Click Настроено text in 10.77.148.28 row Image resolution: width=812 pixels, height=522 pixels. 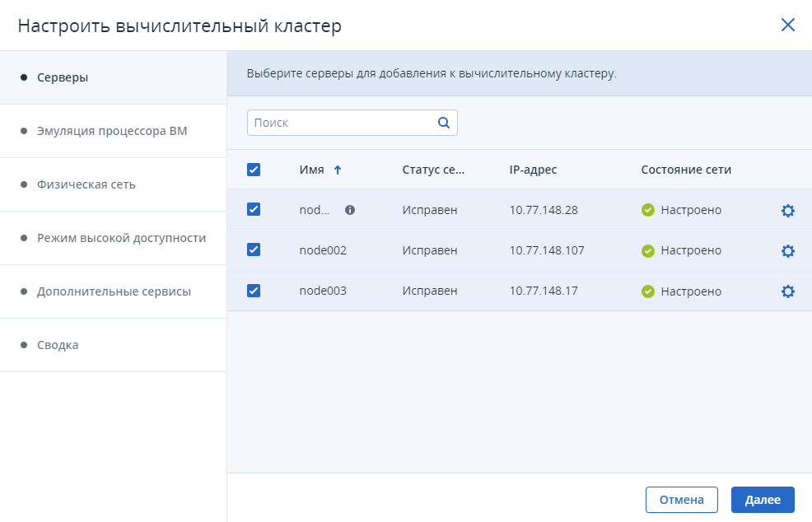pos(691,210)
